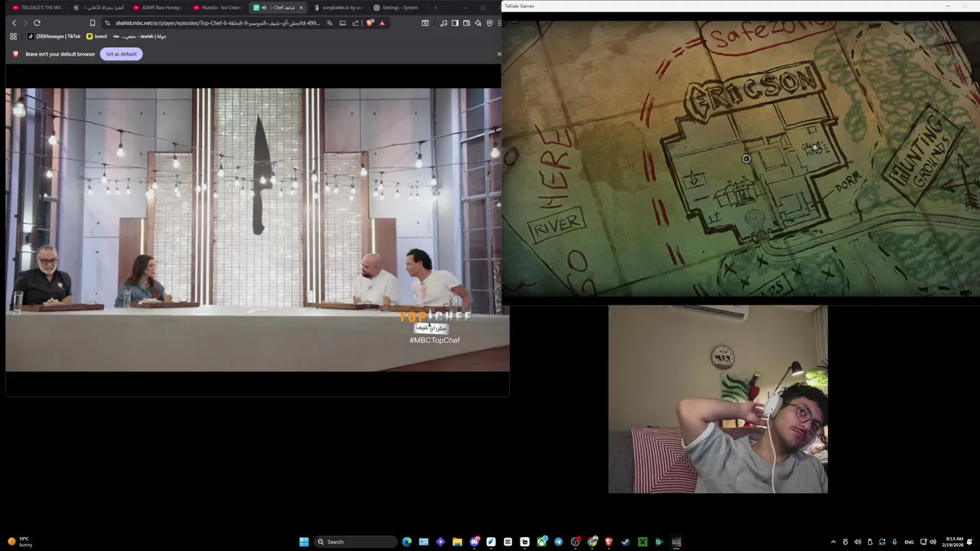980x551 pixels.
Task: Open Discord from the taskbar
Action: tap(475, 542)
